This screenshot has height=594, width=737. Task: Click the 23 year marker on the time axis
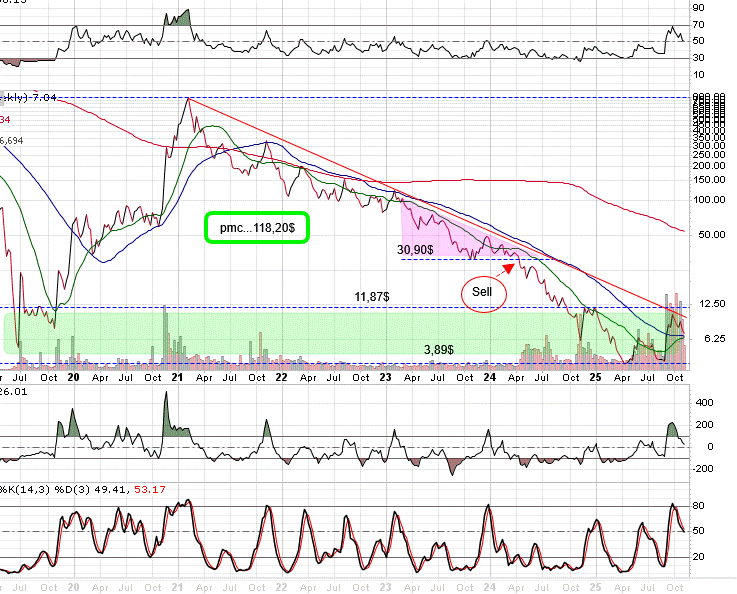[387, 377]
